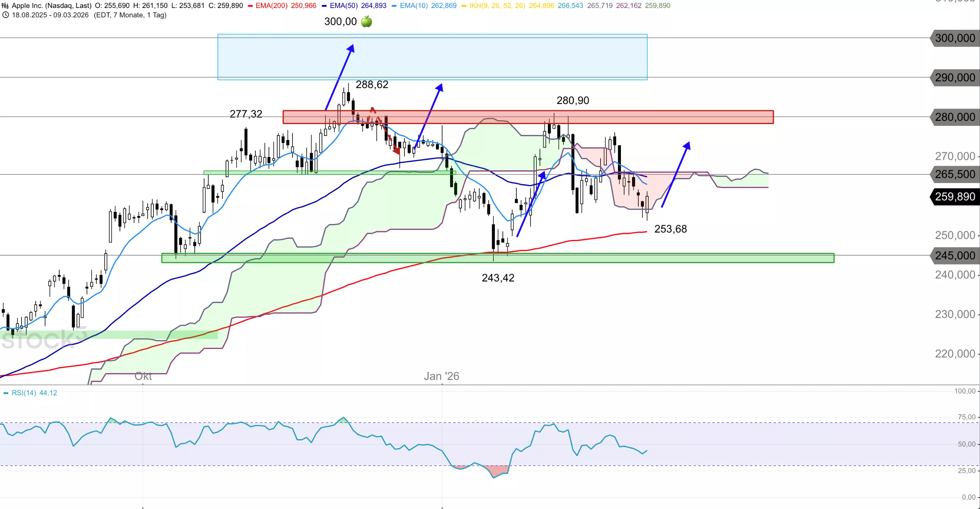980x509 pixels.
Task: Click the Jan '26 time axis label
Action: [x=441, y=376]
